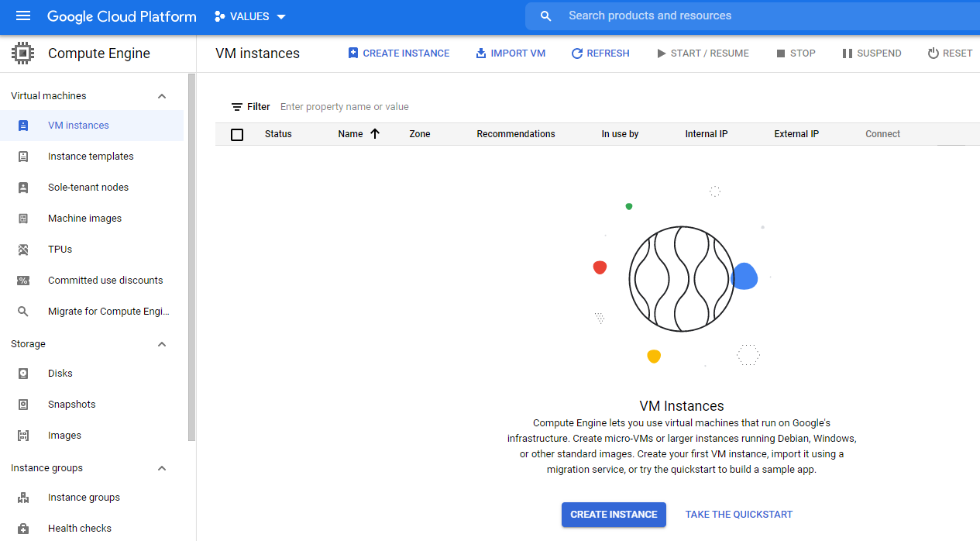Click the Snapshots sidebar icon
This screenshot has width=980, height=541.
[x=23, y=405]
